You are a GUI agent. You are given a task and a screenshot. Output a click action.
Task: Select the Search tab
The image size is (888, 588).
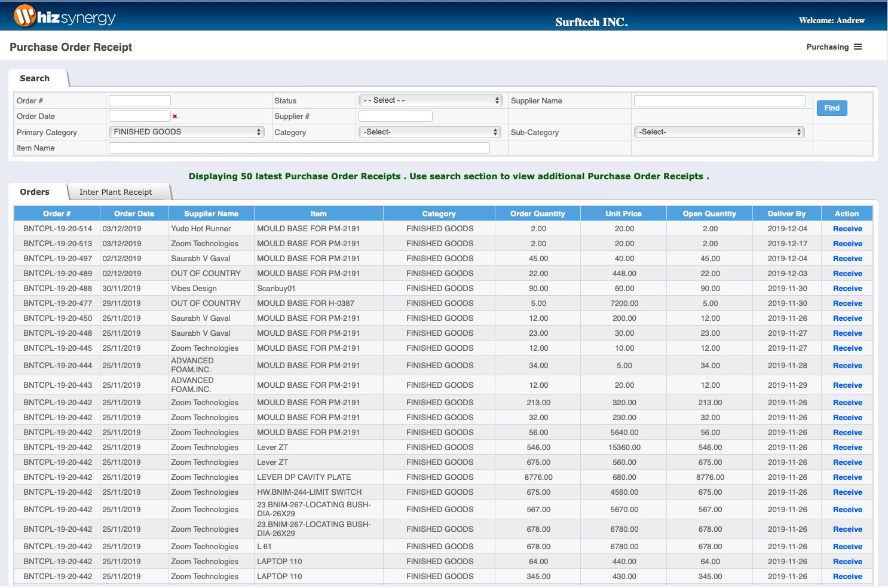pyautogui.click(x=35, y=79)
